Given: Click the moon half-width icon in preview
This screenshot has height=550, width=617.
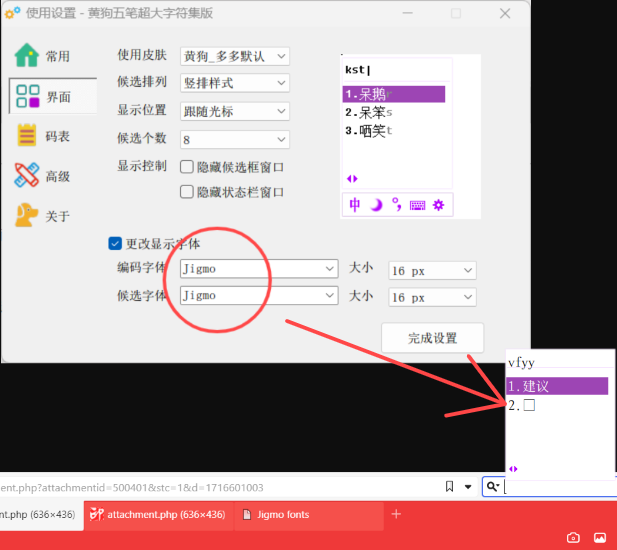Looking at the screenshot, I should (x=376, y=205).
